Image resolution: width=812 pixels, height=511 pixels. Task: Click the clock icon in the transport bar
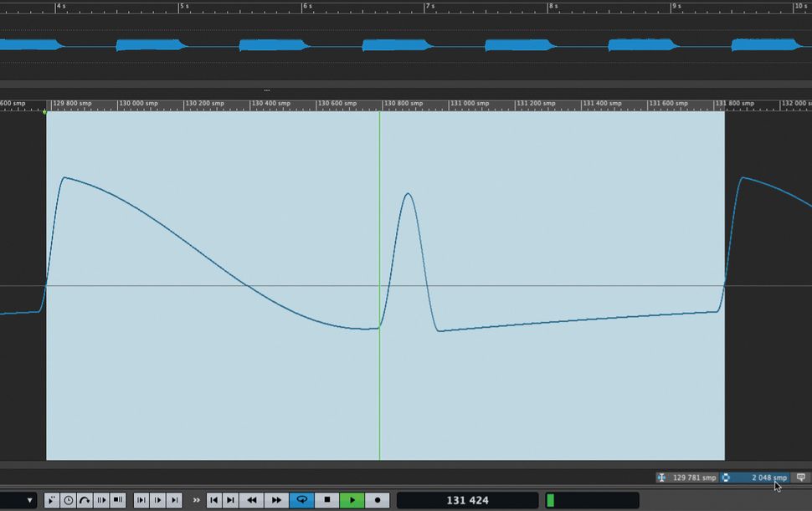(68, 499)
